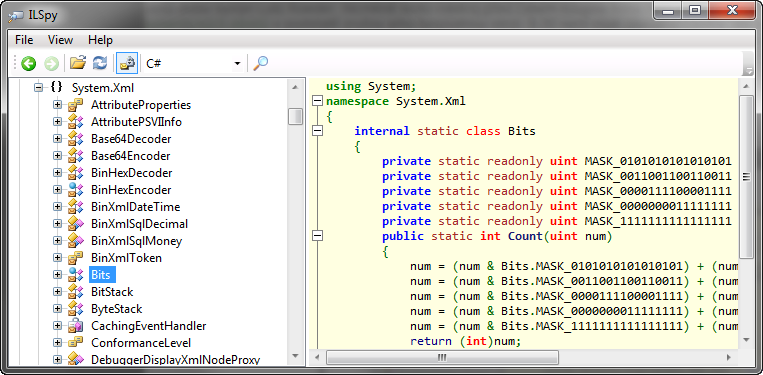The height and width of the screenshot is (375, 763).
Task: Expand the BitStack node
Action: [x=57, y=292]
